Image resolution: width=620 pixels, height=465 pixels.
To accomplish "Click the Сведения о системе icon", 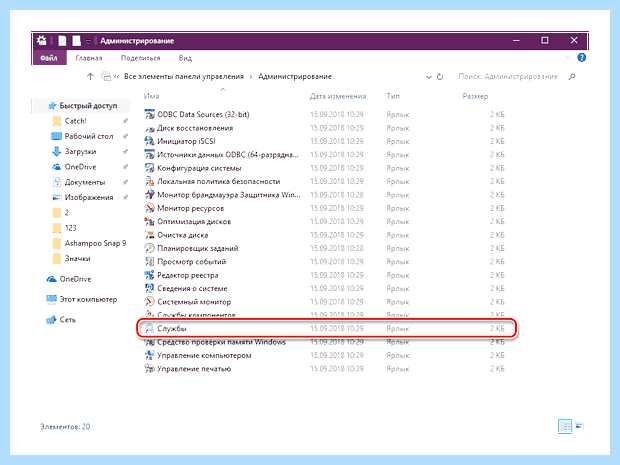I will pos(149,288).
